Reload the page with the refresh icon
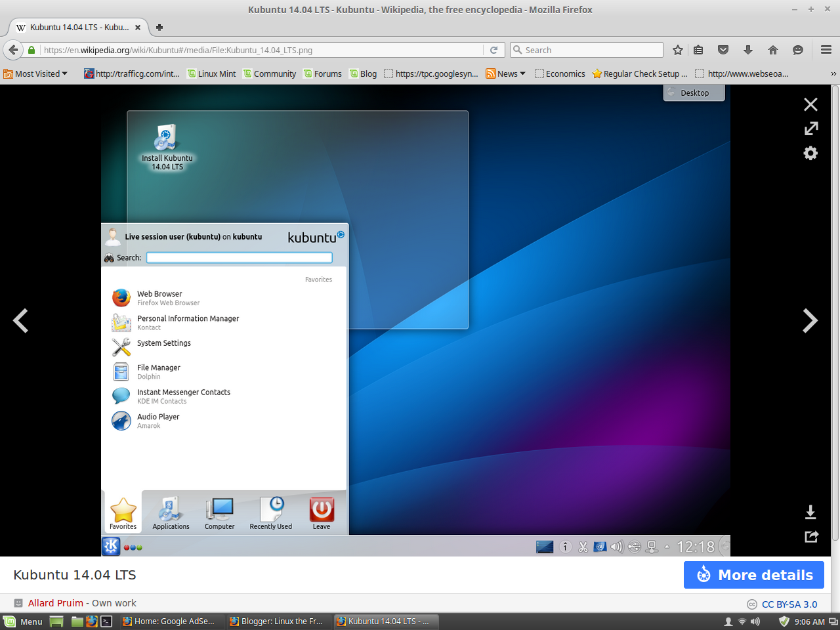This screenshot has height=630, width=840. 493,50
